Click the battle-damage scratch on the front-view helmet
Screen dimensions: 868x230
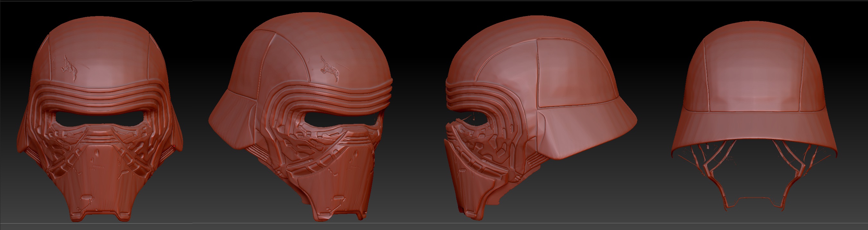tap(69, 68)
